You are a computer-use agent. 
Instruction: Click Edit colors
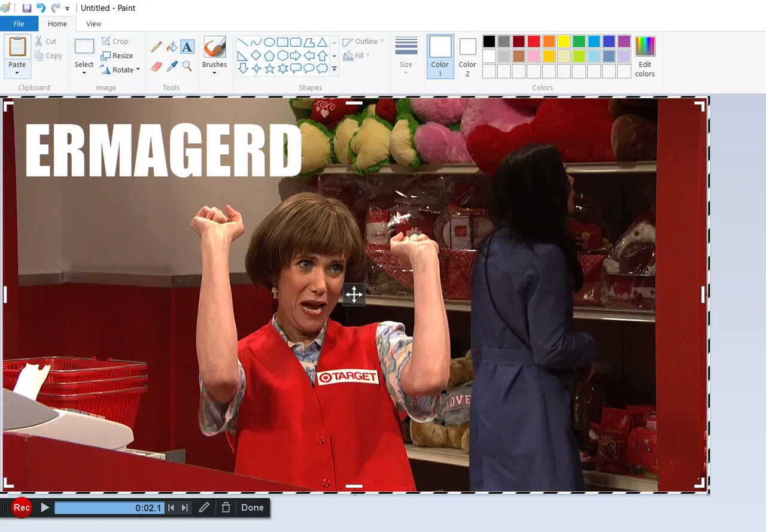(x=645, y=56)
